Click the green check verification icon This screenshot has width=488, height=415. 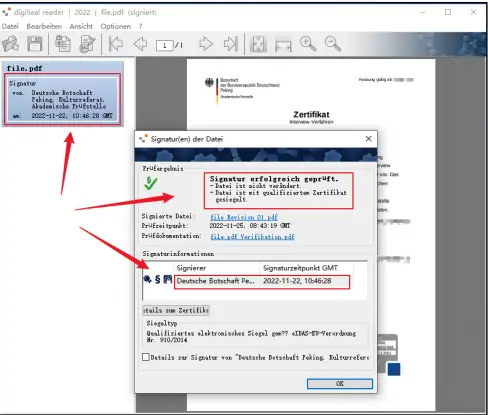point(151,183)
